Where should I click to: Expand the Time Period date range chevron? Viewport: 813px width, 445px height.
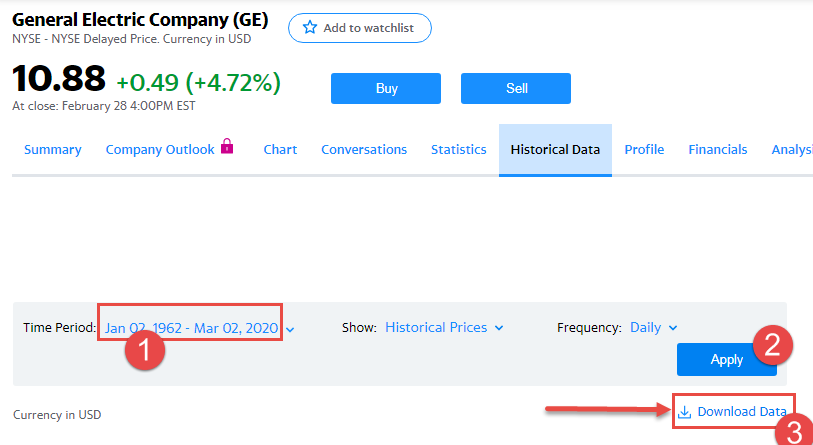pyautogui.click(x=290, y=328)
